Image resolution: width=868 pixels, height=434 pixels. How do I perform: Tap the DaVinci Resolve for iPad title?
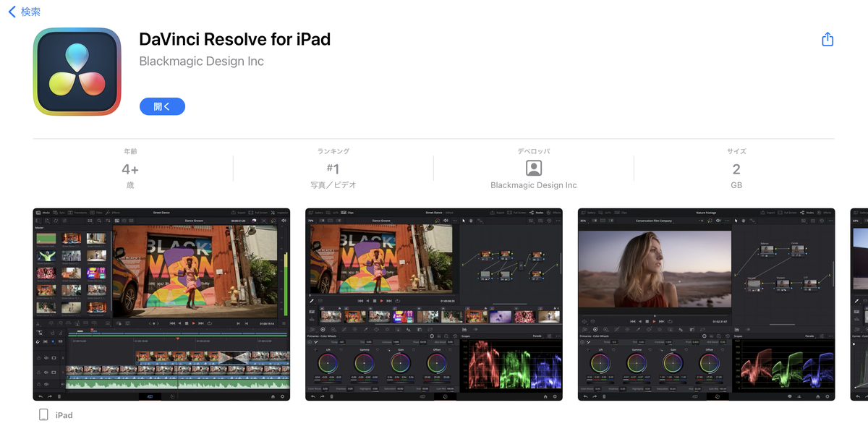point(234,39)
